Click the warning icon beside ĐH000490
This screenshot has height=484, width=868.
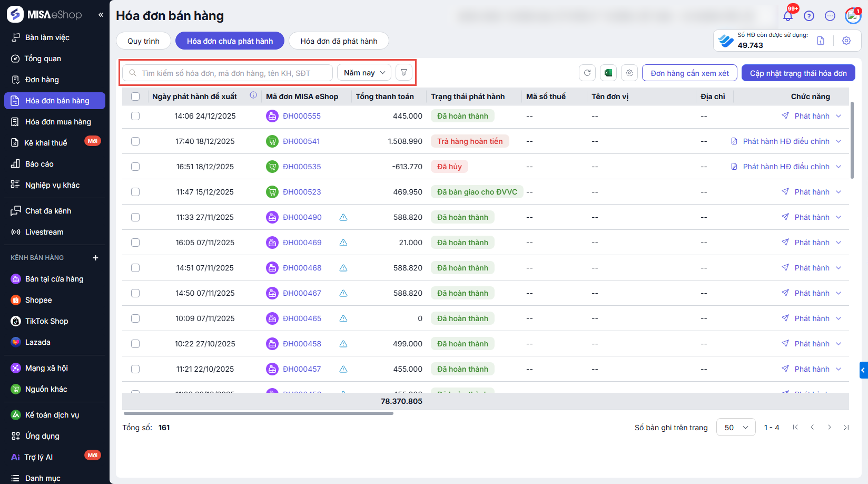point(343,217)
